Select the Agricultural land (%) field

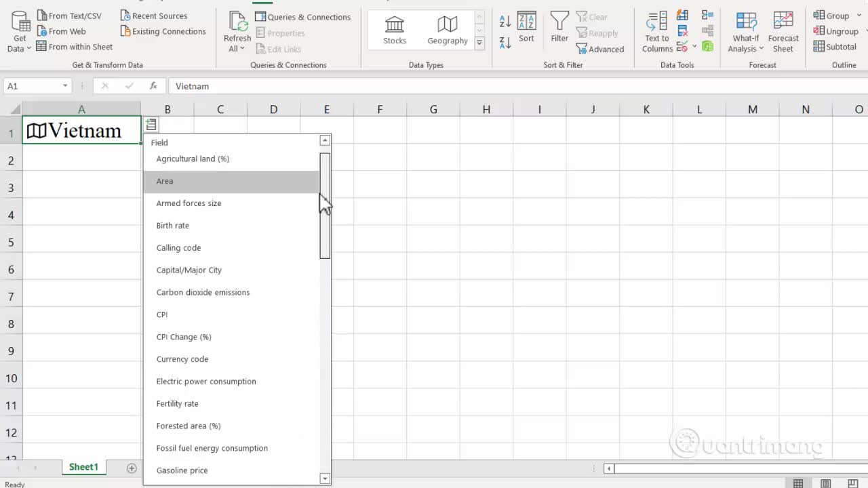click(231, 159)
